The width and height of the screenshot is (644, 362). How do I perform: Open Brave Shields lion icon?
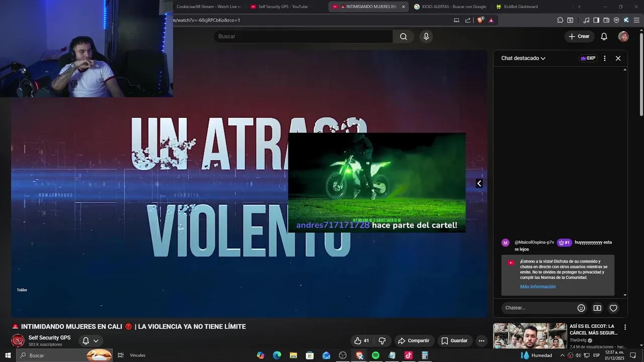(x=480, y=20)
